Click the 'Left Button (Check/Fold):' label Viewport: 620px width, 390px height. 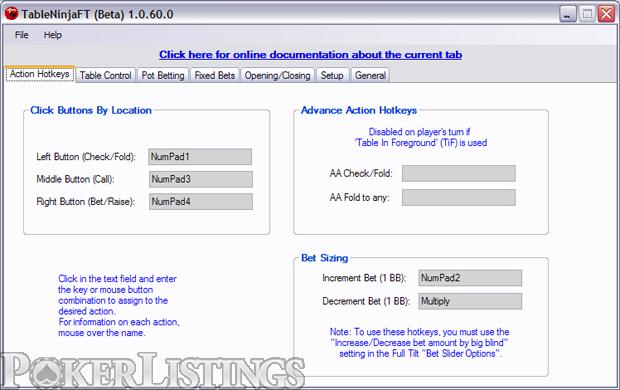pyautogui.click(x=86, y=157)
